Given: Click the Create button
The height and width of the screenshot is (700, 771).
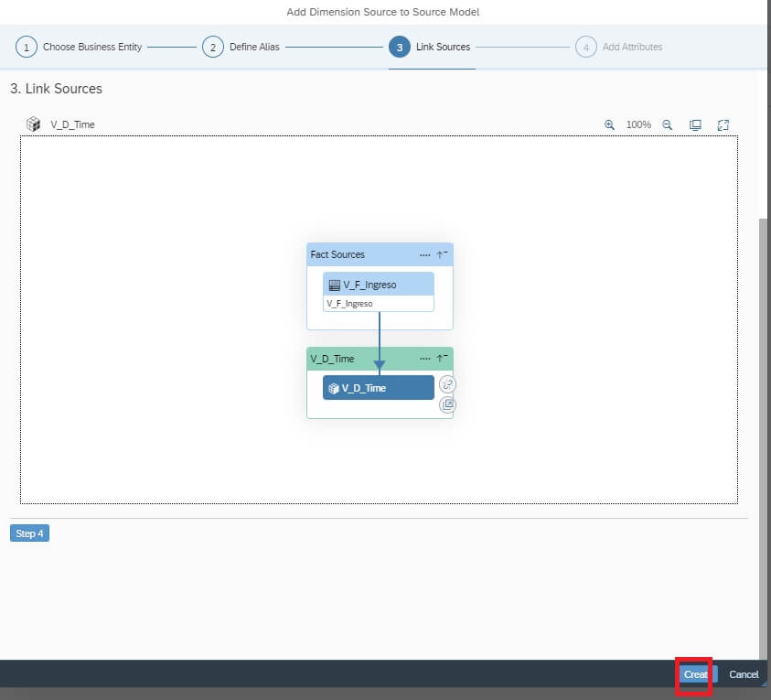Looking at the screenshot, I should coord(697,674).
